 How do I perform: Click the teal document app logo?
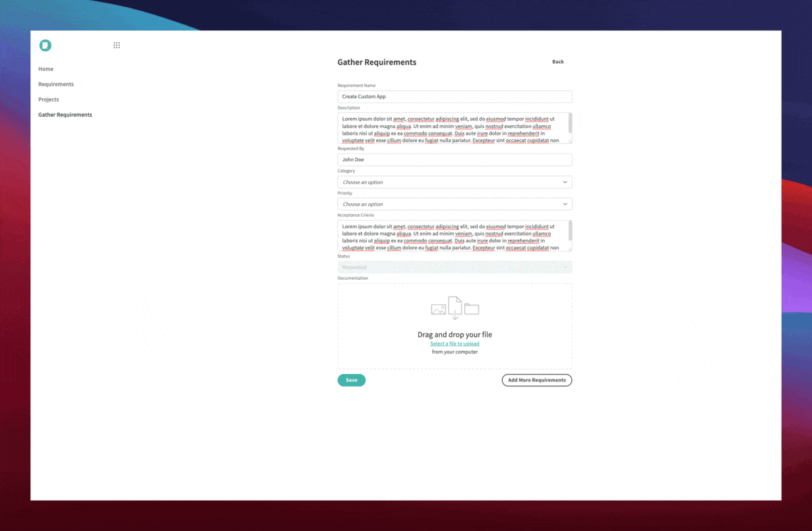coord(45,45)
